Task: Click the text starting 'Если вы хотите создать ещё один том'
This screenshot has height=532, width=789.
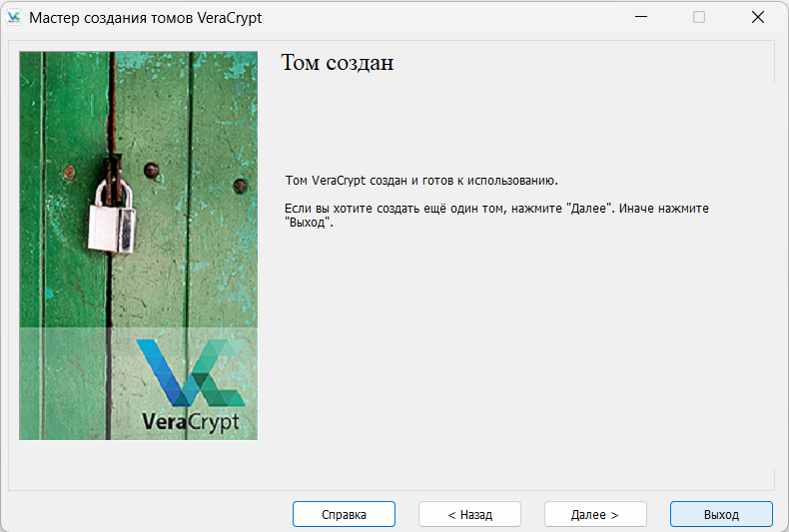Action: point(496,216)
